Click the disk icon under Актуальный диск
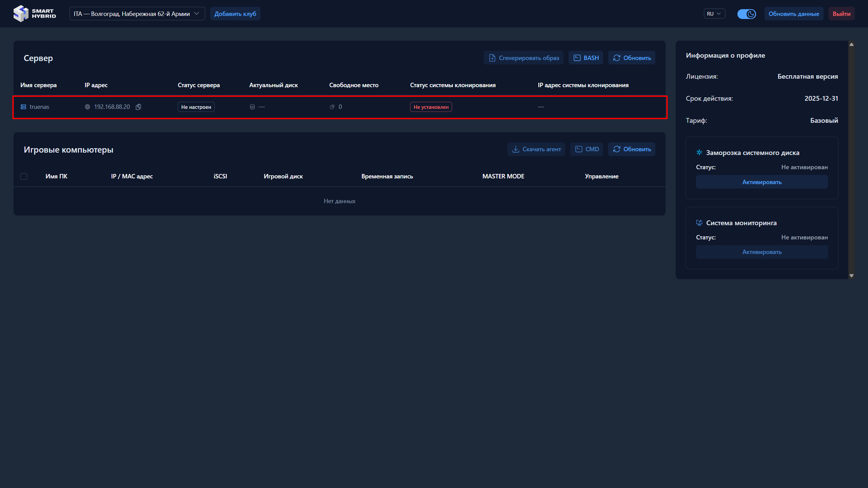The image size is (868, 488). (252, 107)
